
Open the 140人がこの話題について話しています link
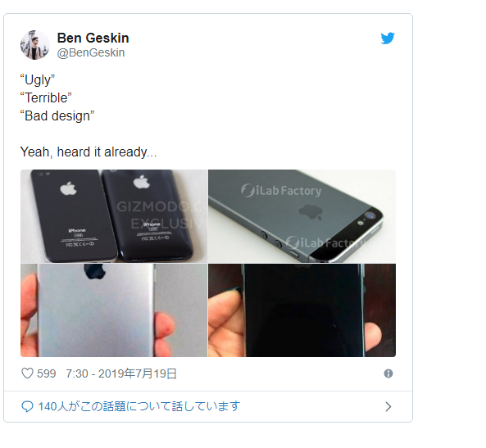(x=139, y=406)
